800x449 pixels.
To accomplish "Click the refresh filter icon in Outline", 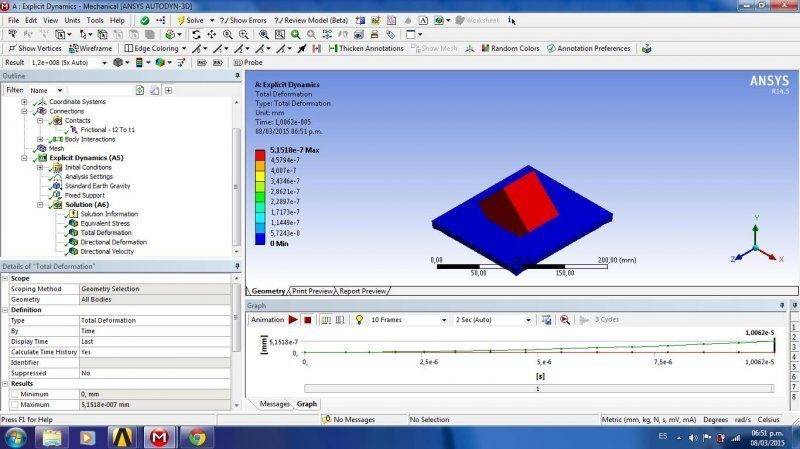I will pos(140,90).
